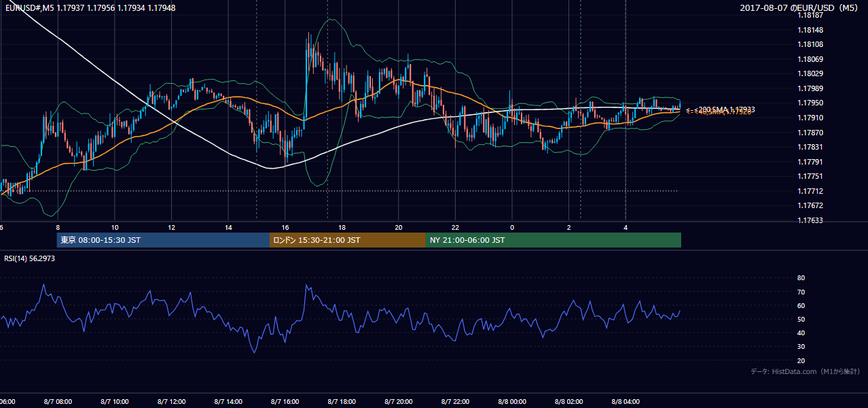Click the 8/7 20:00 time label
The image size is (868, 408).
pos(399,401)
